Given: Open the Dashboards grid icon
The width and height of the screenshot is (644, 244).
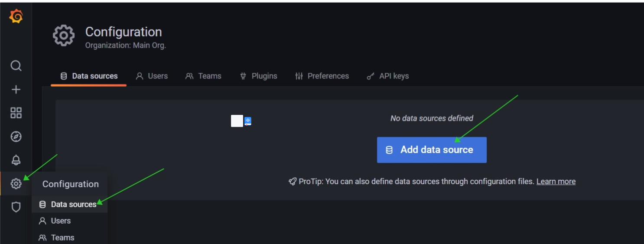Looking at the screenshot, I should (16, 113).
